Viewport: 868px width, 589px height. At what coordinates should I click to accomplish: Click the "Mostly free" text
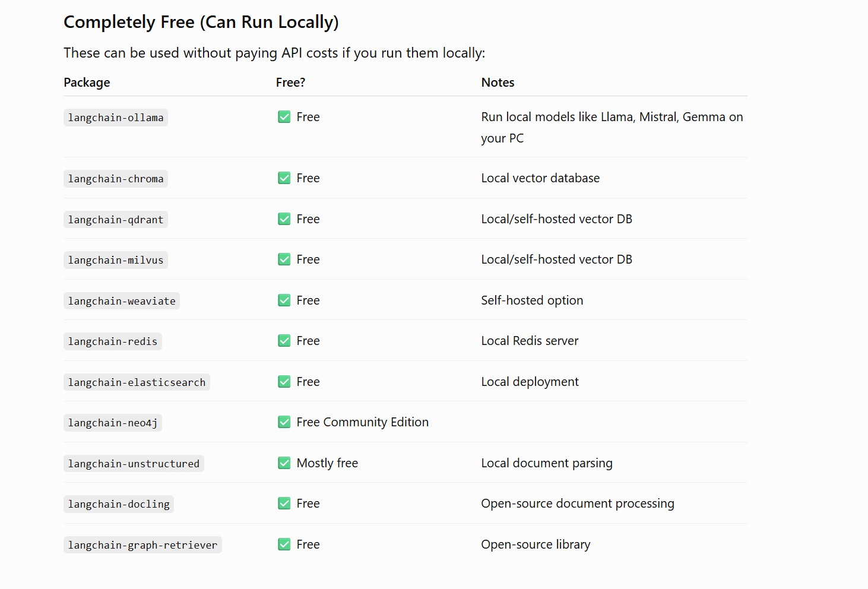tap(327, 463)
